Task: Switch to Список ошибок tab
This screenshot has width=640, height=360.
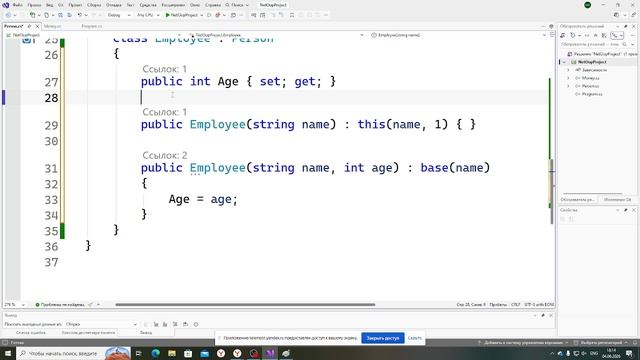Action: click(x=31, y=333)
